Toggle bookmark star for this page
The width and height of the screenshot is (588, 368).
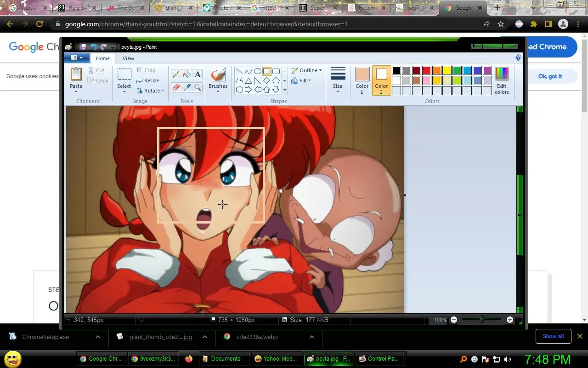[x=501, y=24]
